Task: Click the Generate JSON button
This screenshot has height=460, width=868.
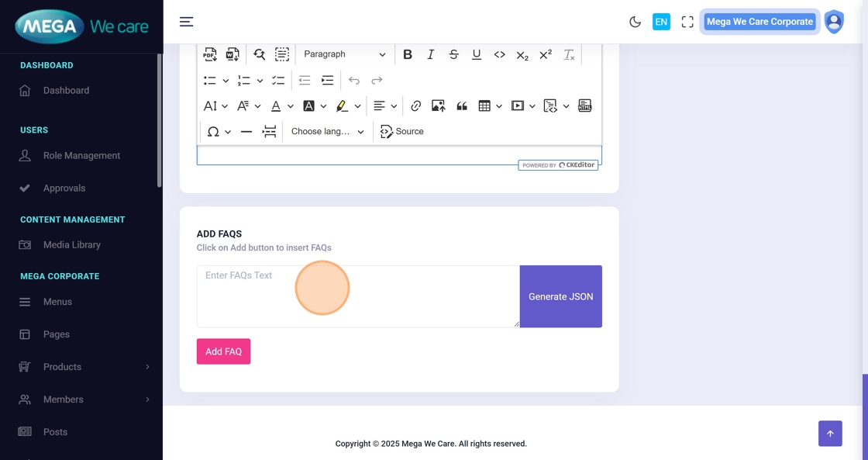Action: tap(560, 296)
